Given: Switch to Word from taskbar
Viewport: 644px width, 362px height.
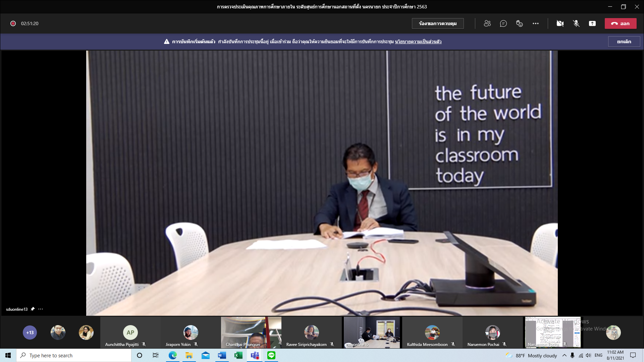Looking at the screenshot, I should (x=222, y=355).
